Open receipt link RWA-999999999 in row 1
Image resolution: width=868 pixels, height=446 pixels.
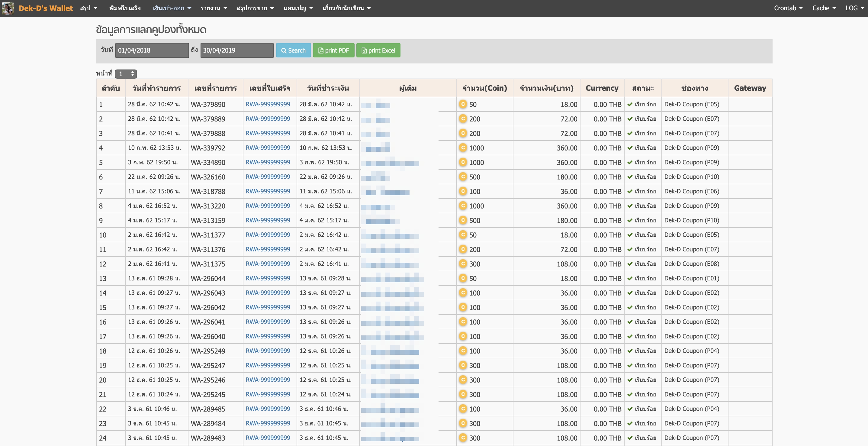click(268, 104)
